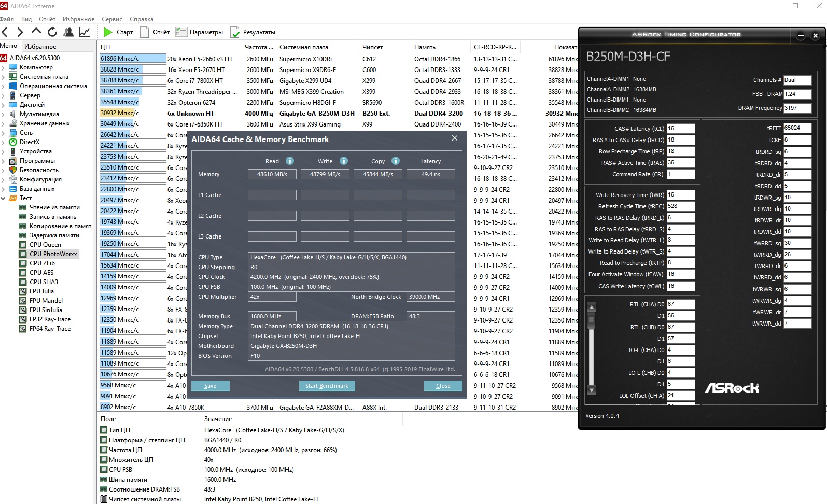Select the CPU AES test item
Viewport: 827px width, 504px height.
tap(41, 273)
